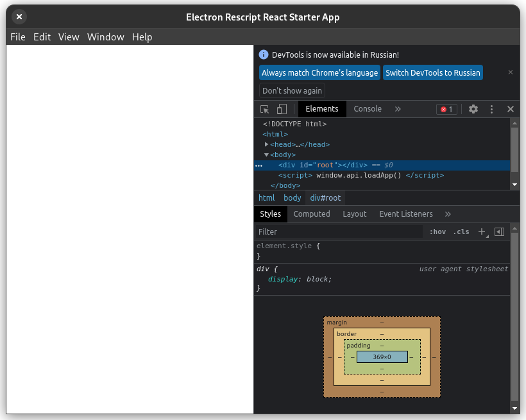Close the Electron app window
The width and height of the screenshot is (526, 420).
point(19,17)
